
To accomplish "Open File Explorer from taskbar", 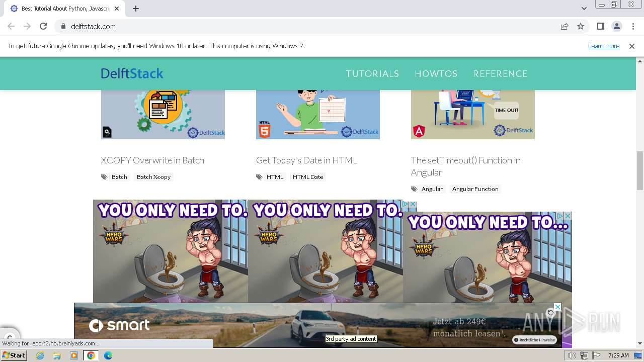I will pyautogui.click(x=57, y=355).
